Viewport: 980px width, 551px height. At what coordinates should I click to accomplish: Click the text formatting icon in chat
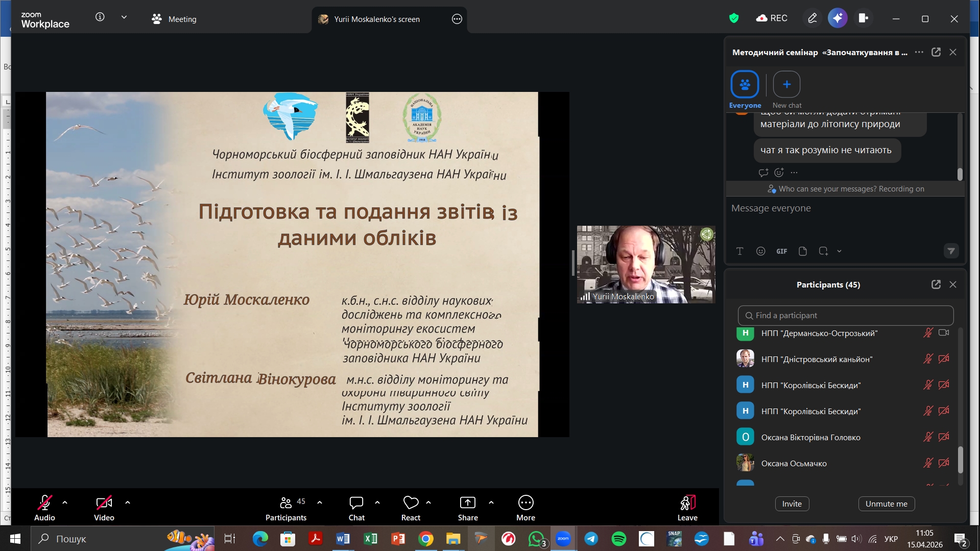[x=739, y=251]
